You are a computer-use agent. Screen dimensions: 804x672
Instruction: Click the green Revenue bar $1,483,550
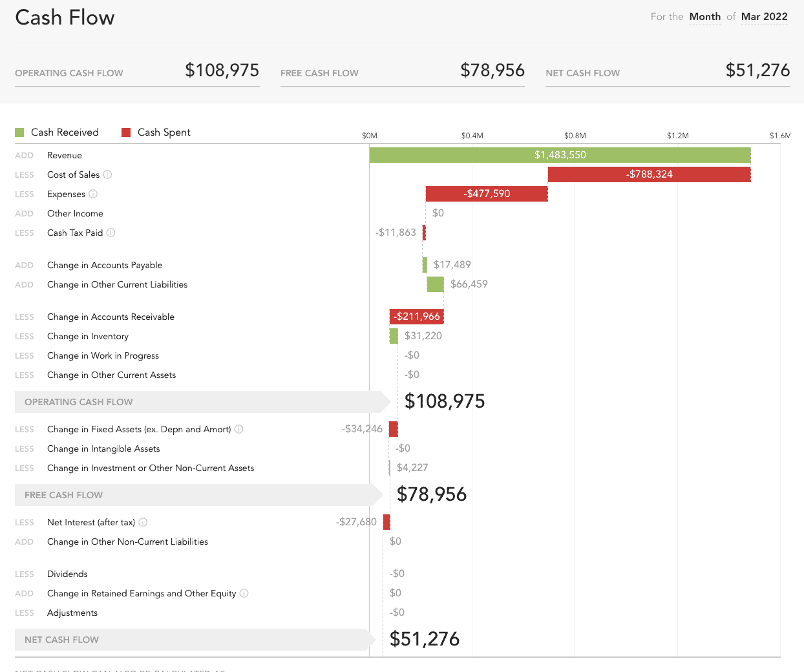[560, 155]
